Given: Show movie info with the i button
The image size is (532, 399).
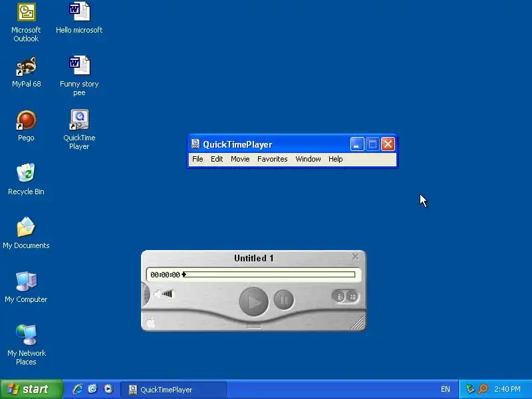Looking at the screenshot, I should (x=338, y=297).
